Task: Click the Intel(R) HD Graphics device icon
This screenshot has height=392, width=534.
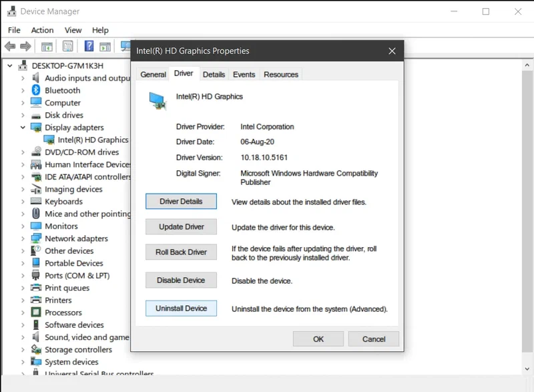Action: (x=49, y=140)
